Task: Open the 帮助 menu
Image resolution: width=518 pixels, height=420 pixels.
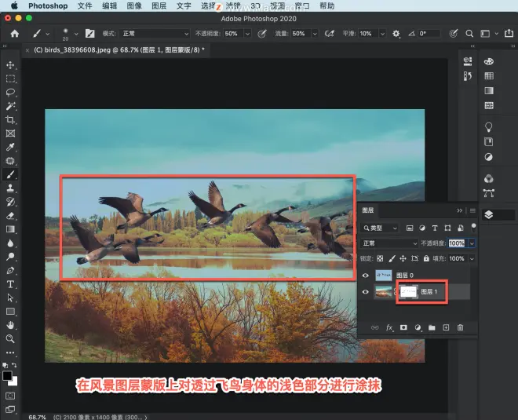Action: (x=327, y=6)
